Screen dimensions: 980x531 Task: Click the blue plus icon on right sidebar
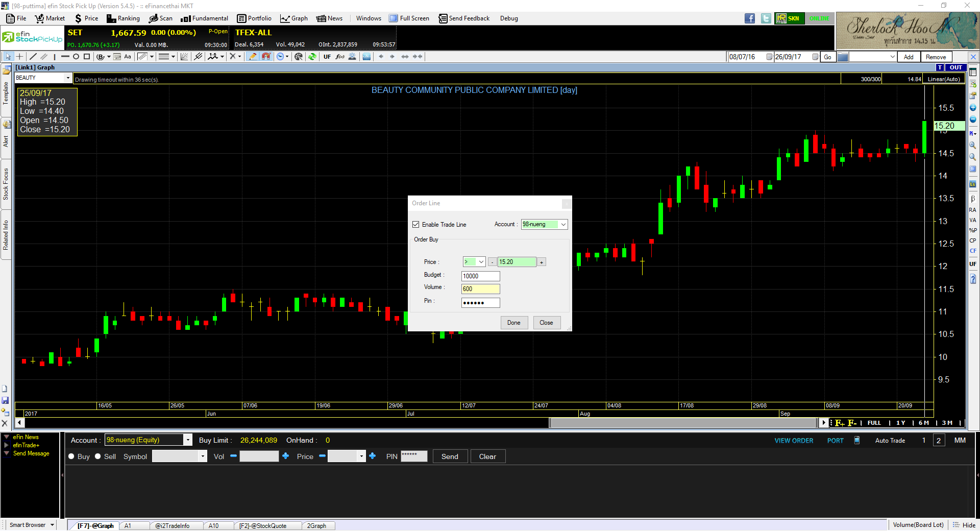click(x=973, y=108)
